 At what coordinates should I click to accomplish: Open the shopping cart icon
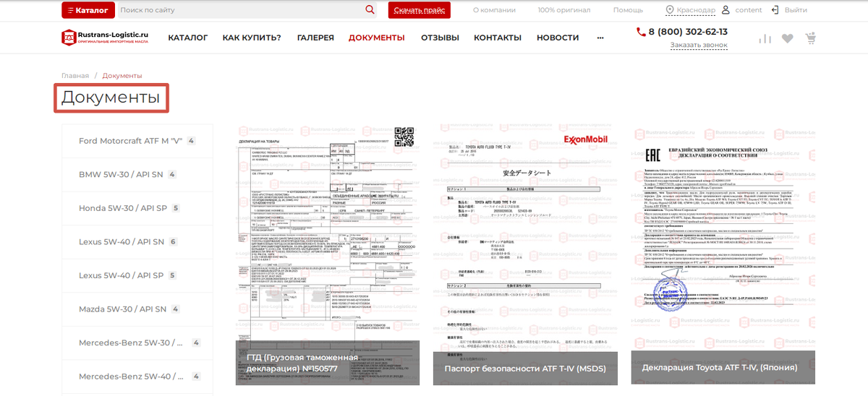810,38
